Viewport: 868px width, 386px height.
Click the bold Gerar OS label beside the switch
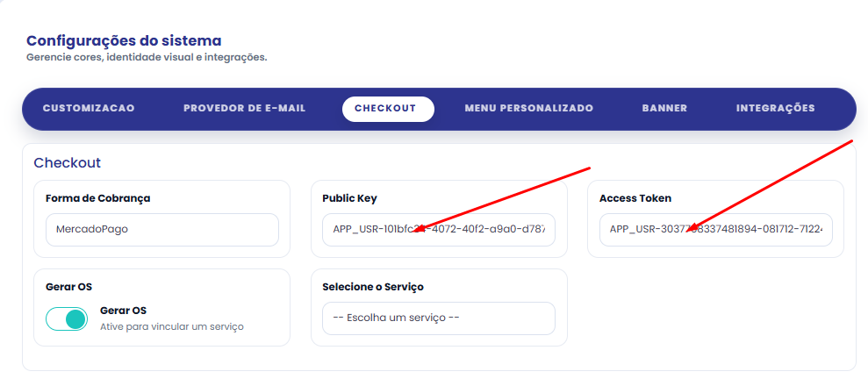(x=123, y=311)
